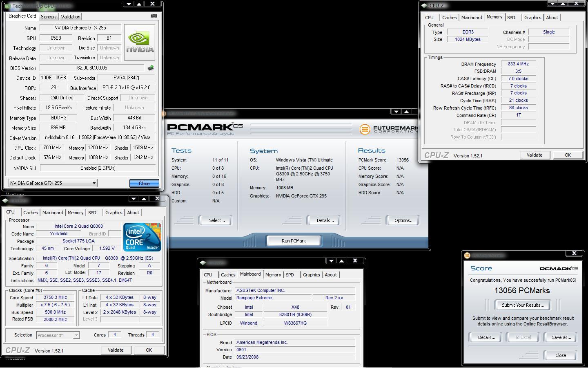Click the BIOS save chip icon in GPU-Z

[x=151, y=68]
